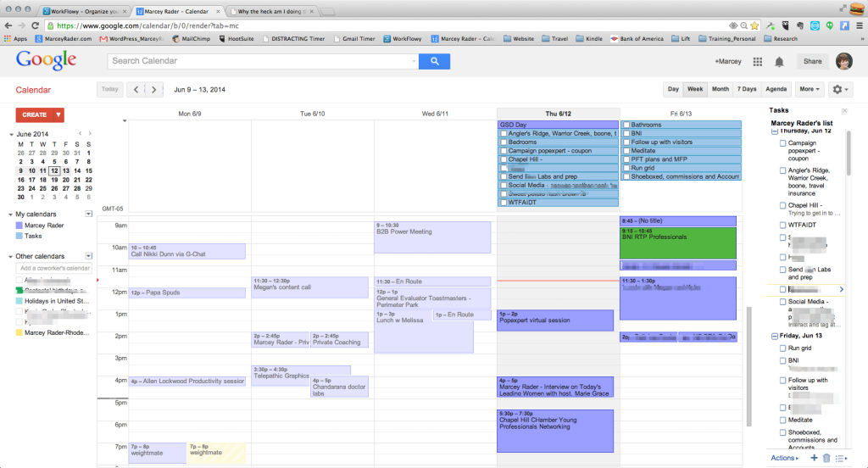Check Meditate task on Friday all-day area

(x=626, y=151)
